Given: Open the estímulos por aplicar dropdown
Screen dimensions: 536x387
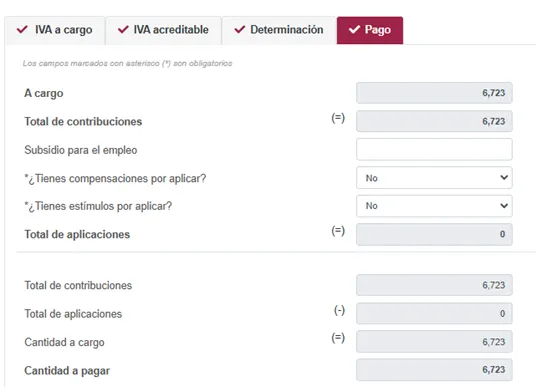Looking at the screenshot, I should pyautogui.click(x=434, y=206).
